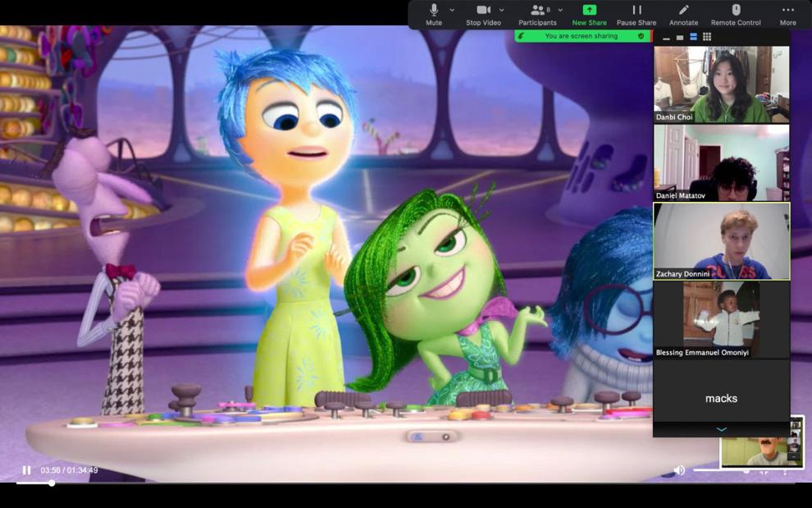Expand the audio options arrow beside Mute
The height and width of the screenshot is (508, 812).
coord(452,10)
